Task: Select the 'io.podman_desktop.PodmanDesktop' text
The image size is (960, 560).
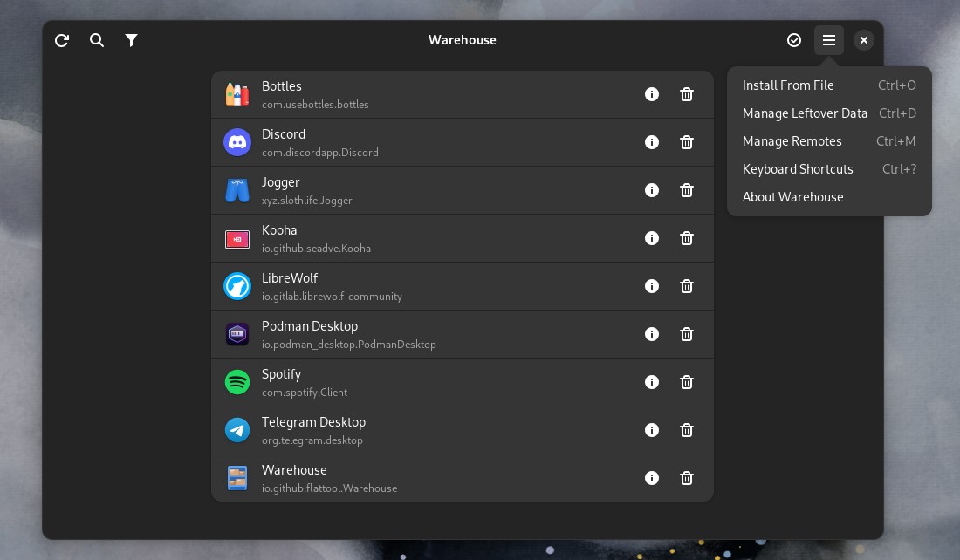Action: coord(349,345)
